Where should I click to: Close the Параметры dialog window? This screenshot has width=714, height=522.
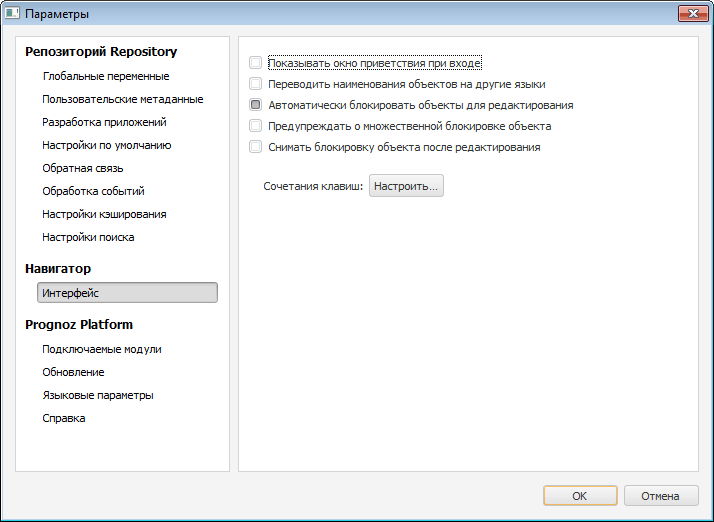click(x=692, y=14)
